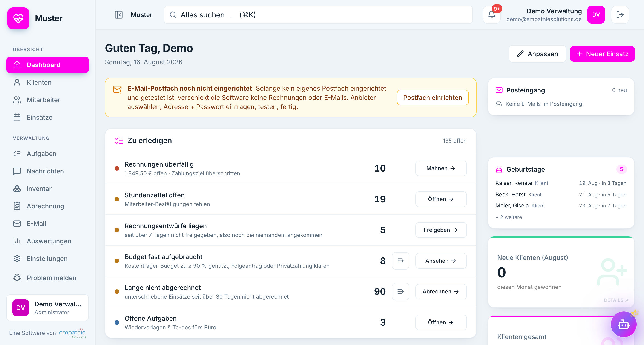The image size is (644, 345).
Task: Click Abrechnen button
Action: click(441, 291)
